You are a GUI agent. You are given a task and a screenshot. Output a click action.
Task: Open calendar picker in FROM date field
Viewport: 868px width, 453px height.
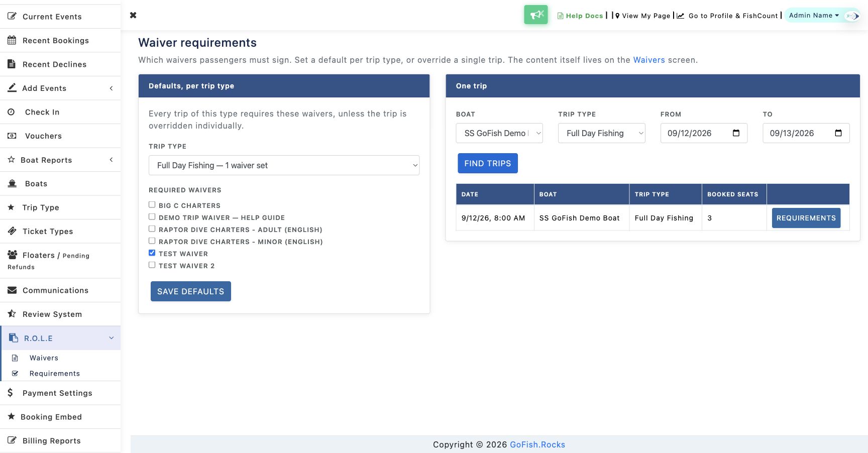[736, 133]
